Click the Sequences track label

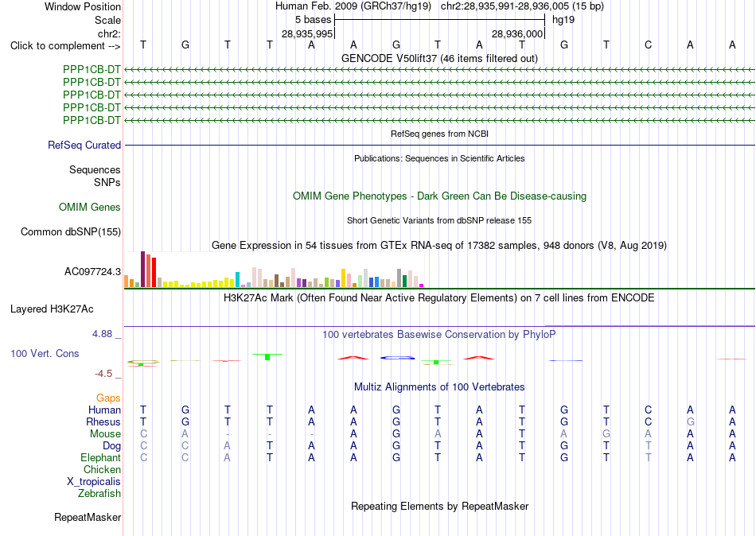point(95,169)
